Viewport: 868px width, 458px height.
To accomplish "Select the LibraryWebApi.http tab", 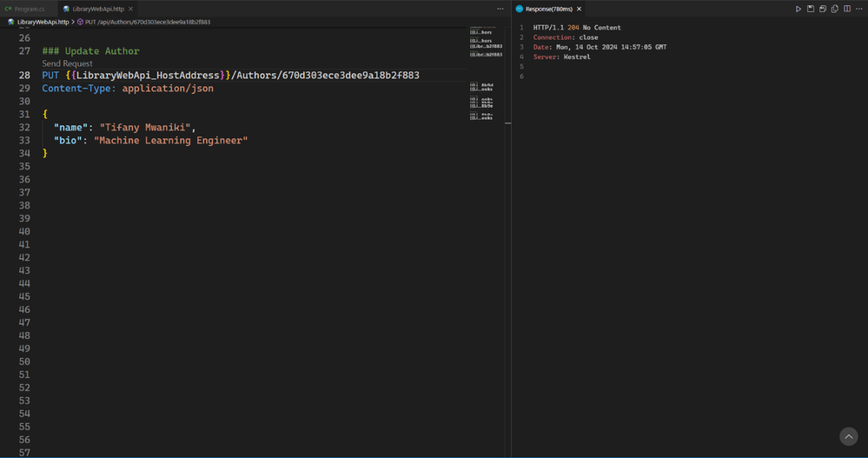I will (x=97, y=9).
